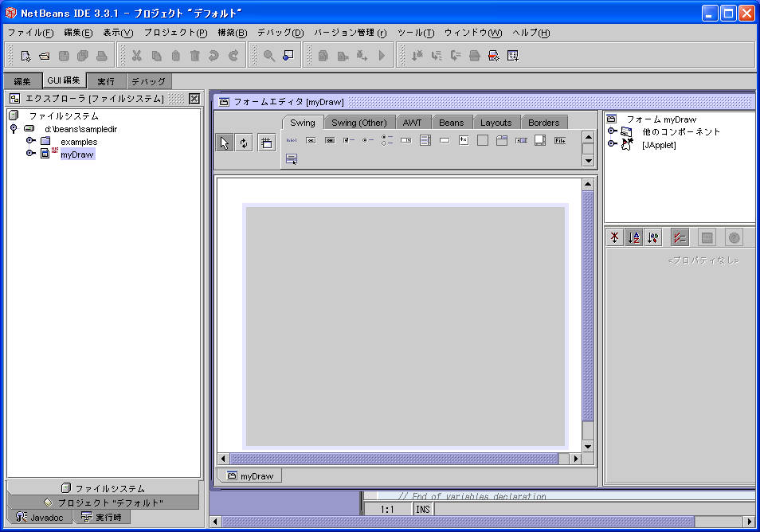Switch to the AWT palette tab
This screenshot has width=760, height=532.
point(412,123)
